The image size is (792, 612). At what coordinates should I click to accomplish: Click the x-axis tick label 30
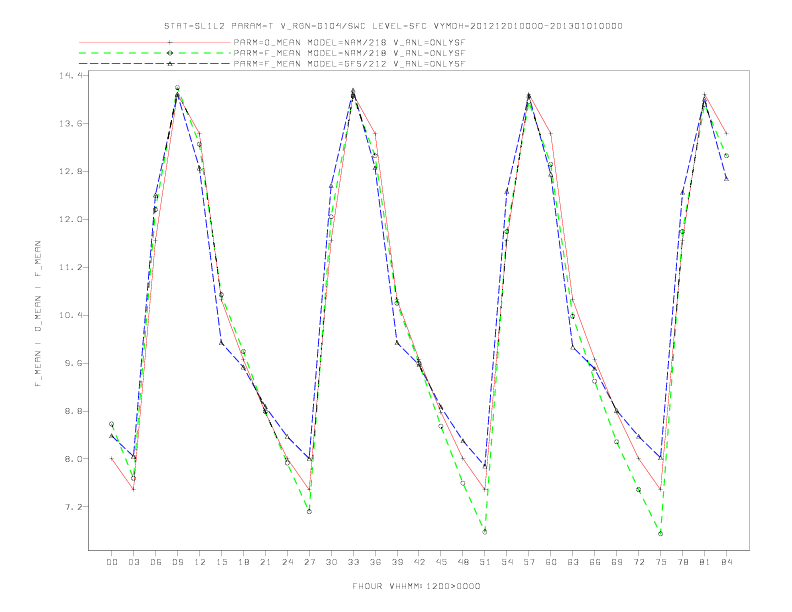tap(331, 562)
